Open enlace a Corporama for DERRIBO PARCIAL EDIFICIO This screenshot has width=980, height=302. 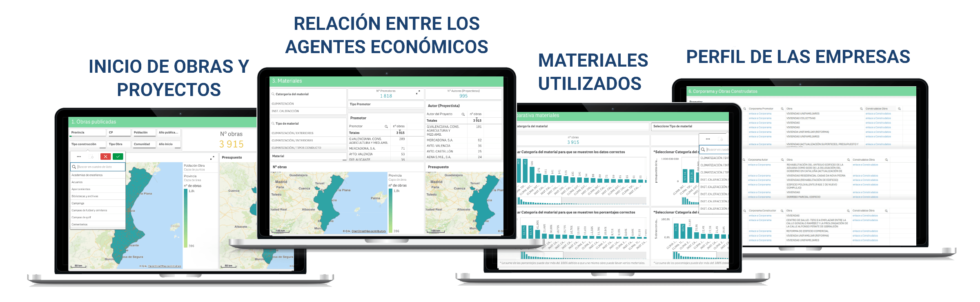(x=759, y=197)
